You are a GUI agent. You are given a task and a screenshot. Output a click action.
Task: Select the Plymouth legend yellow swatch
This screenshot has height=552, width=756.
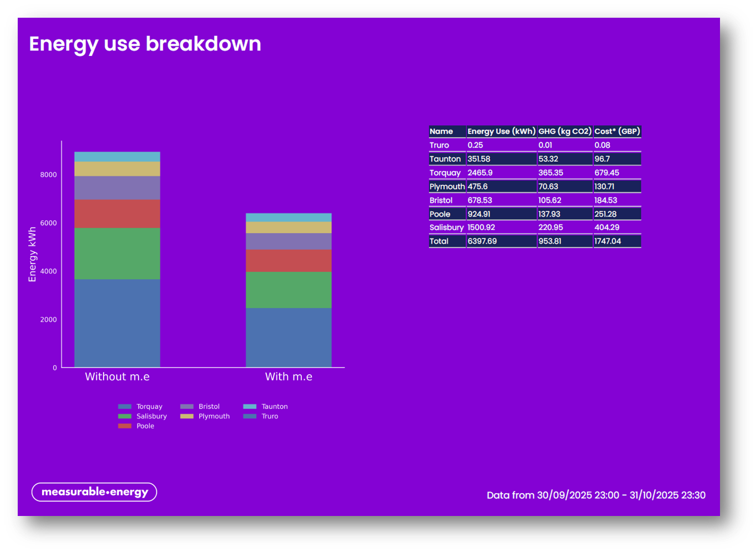coord(187,416)
